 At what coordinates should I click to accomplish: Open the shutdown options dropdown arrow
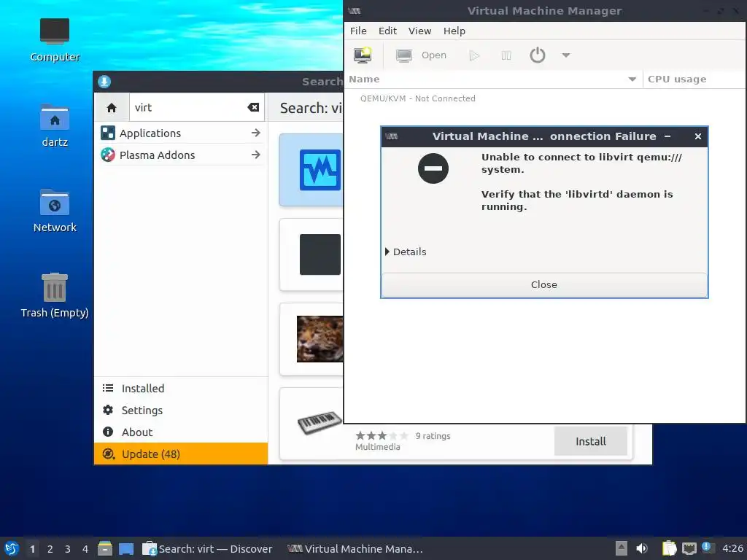click(x=566, y=55)
